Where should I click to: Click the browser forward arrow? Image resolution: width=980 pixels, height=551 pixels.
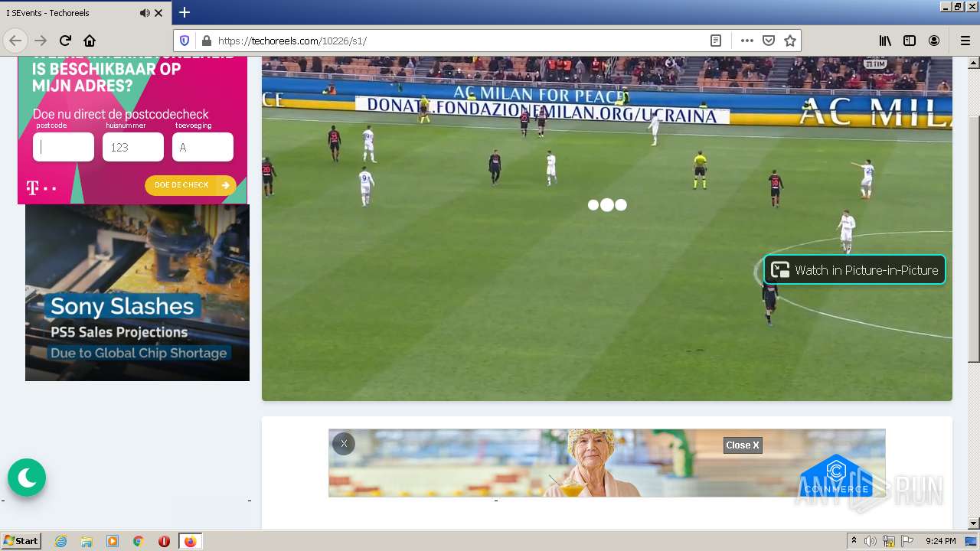click(41, 41)
